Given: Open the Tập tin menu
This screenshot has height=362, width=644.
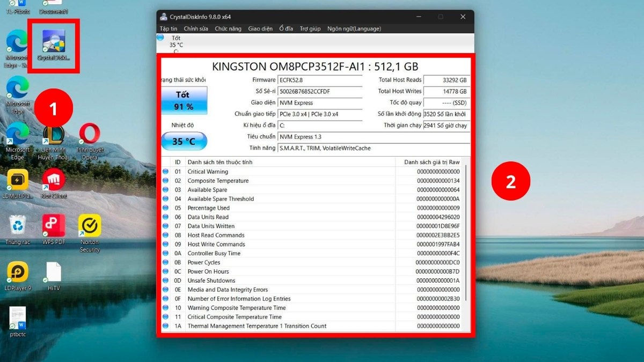Looking at the screenshot, I should click(x=168, y=28).
